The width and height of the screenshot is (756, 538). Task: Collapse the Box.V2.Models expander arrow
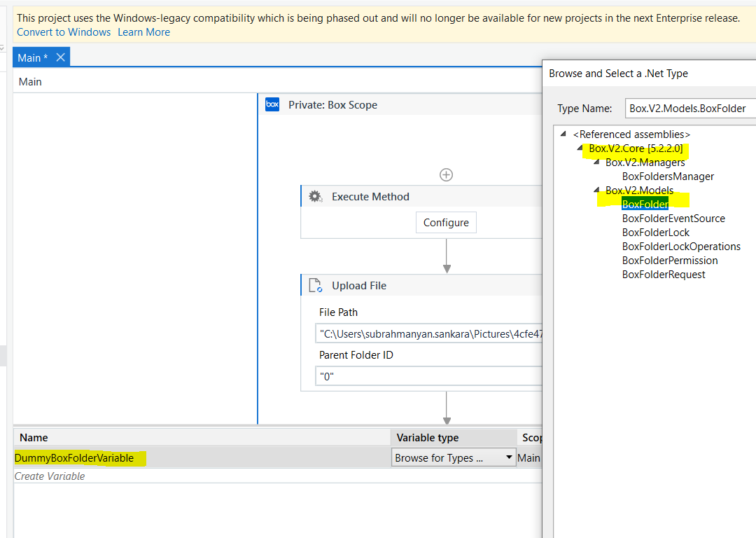[596, 190]
